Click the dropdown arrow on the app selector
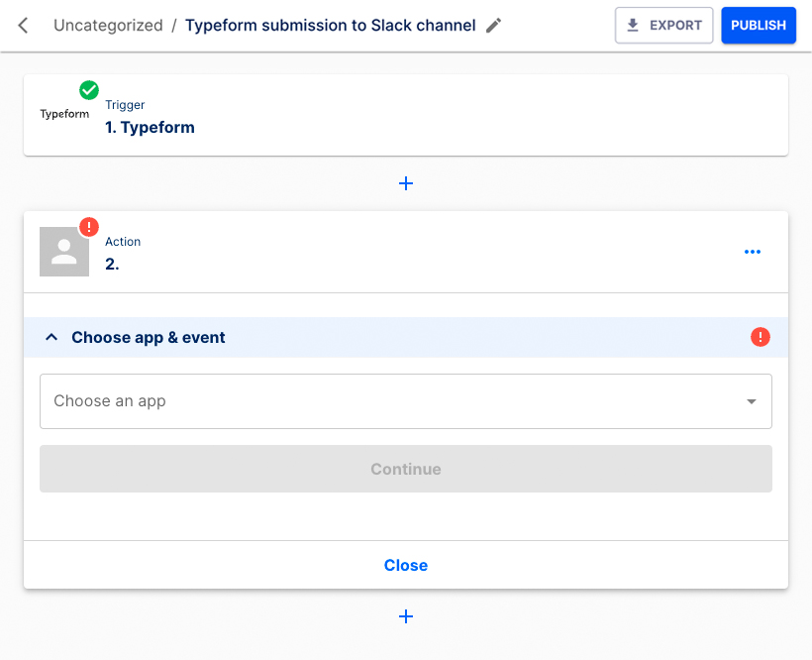812x660 pixels. [x=751, y=401]
